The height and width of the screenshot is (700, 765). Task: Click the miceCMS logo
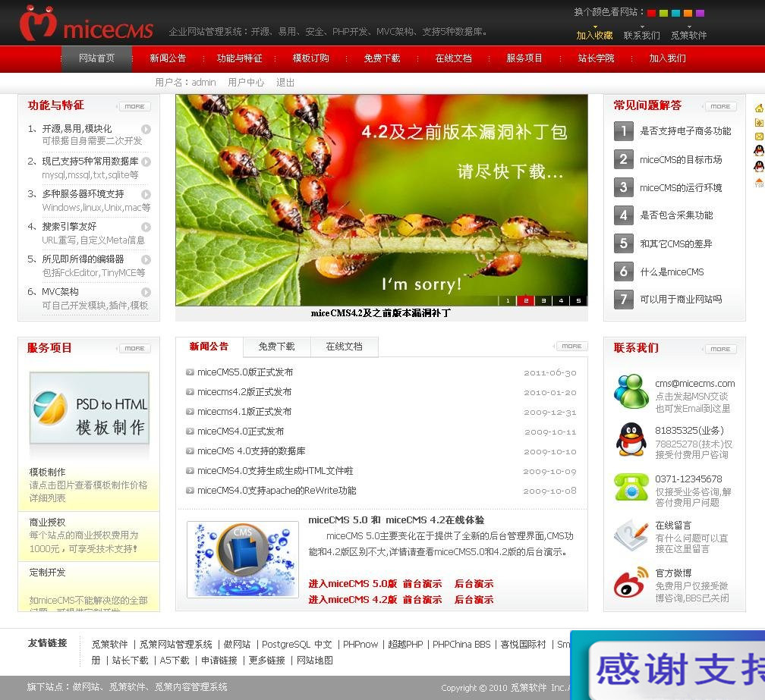tap(87, 24)
